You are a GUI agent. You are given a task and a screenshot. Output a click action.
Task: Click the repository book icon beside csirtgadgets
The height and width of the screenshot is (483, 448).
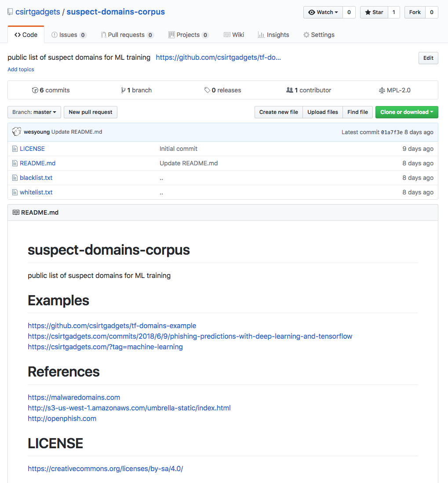[10, 12]
